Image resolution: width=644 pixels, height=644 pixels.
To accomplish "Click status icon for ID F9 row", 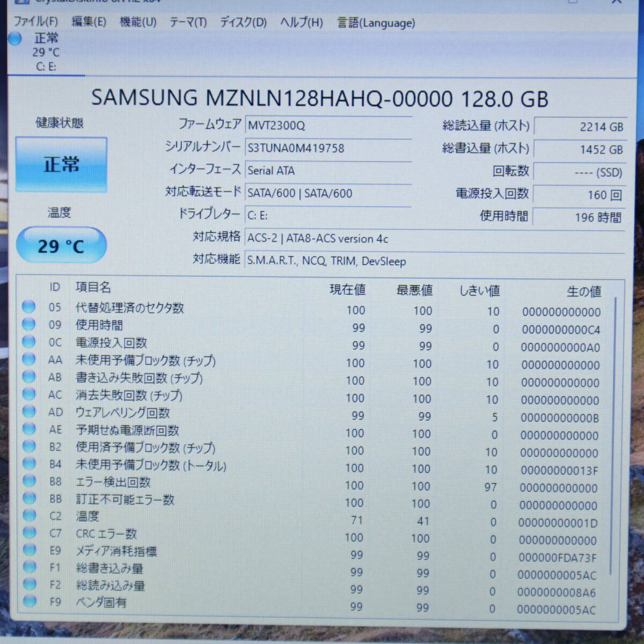I will [30, 601].
